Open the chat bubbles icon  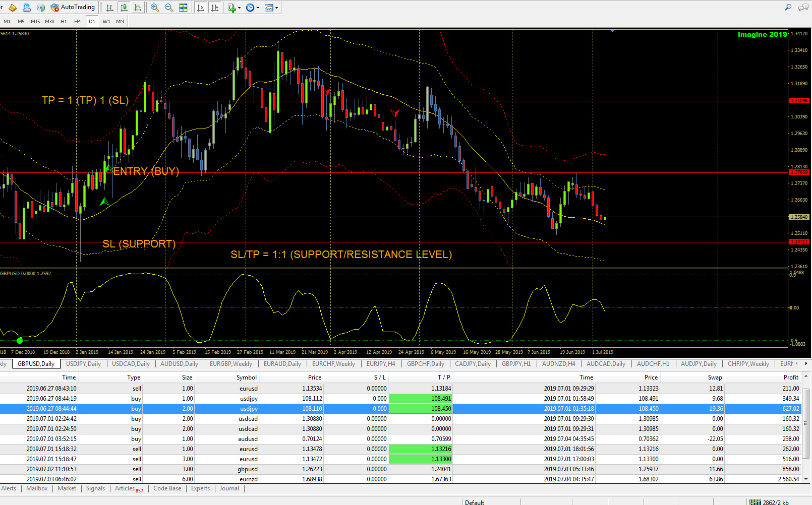pyautogui.click(x=803, y=7)
